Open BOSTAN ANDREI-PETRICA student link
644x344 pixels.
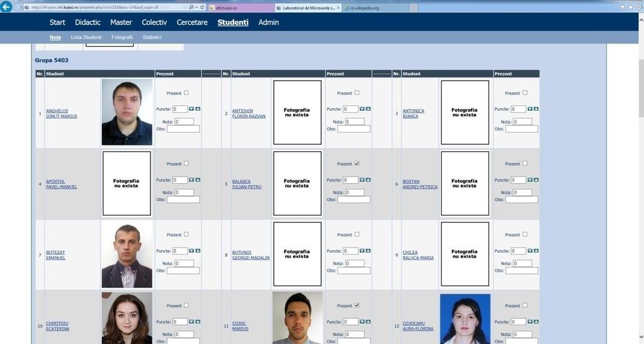[420, 184]
